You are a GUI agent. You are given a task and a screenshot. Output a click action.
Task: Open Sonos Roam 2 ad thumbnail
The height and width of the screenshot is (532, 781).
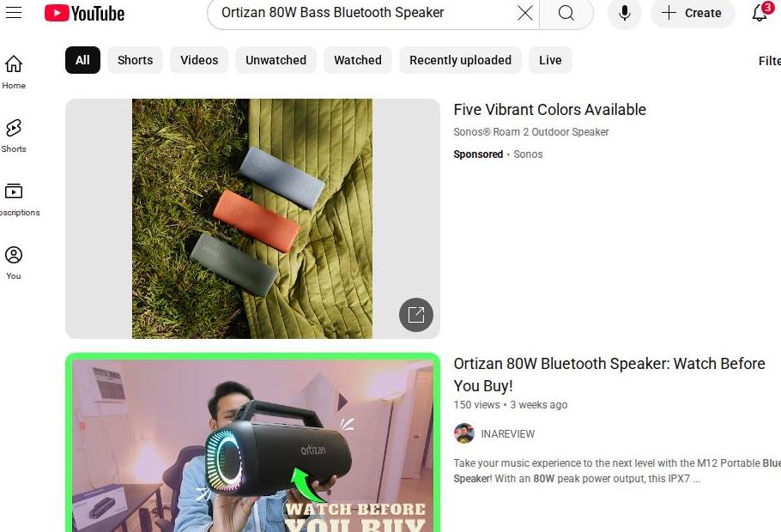[252, 218]
